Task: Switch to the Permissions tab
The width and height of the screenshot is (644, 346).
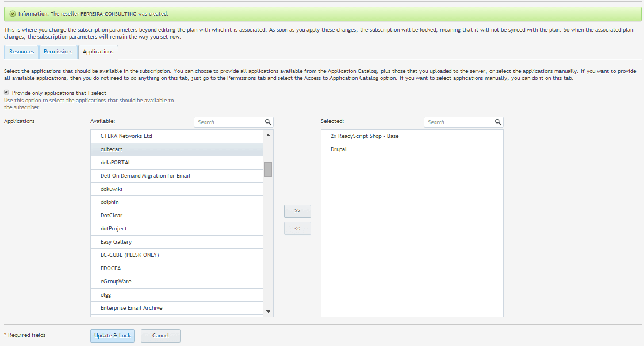Action: 58,52
